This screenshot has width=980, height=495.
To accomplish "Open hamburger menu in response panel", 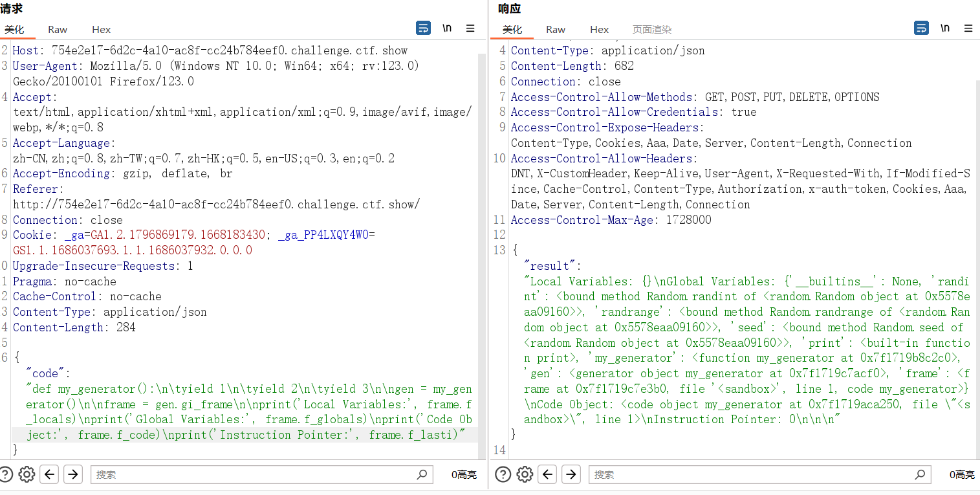I will 968,28.
